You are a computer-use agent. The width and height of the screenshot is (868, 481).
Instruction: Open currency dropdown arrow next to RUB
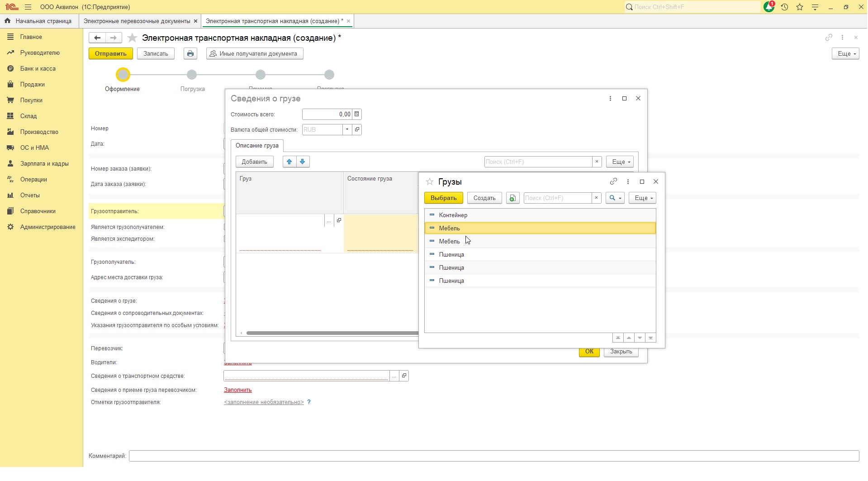point(347,130)
